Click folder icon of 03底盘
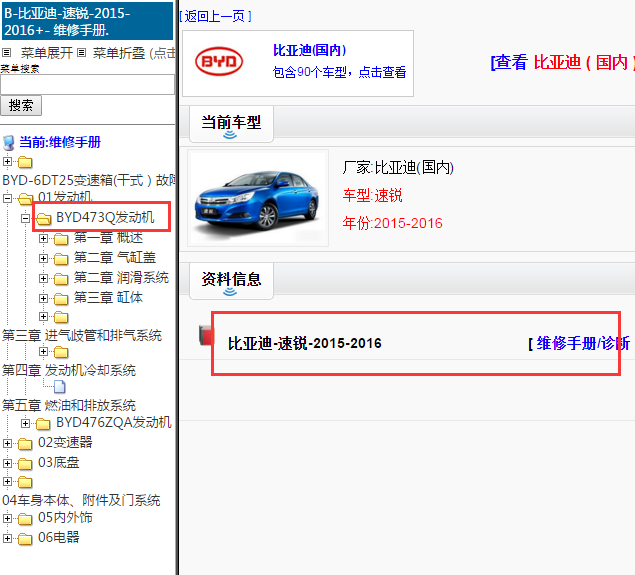 25,464
